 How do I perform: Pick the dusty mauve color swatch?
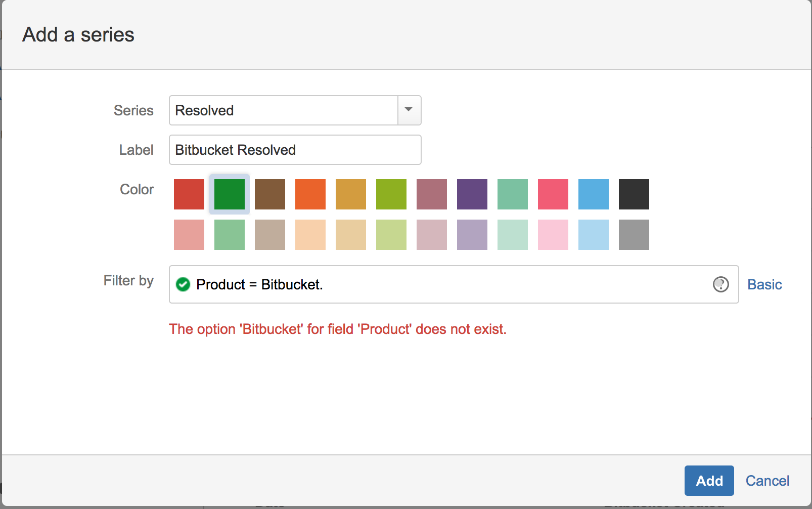click(432, 194)
